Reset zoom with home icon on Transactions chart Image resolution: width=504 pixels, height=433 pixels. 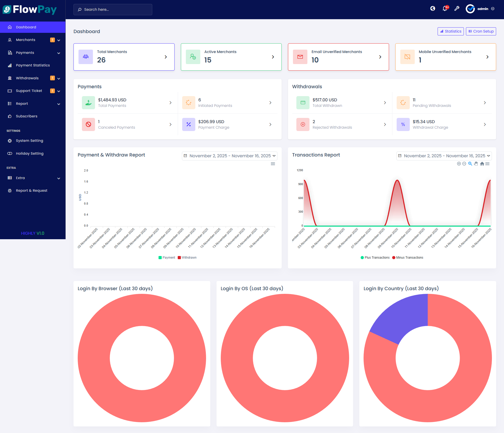[482, 164]
